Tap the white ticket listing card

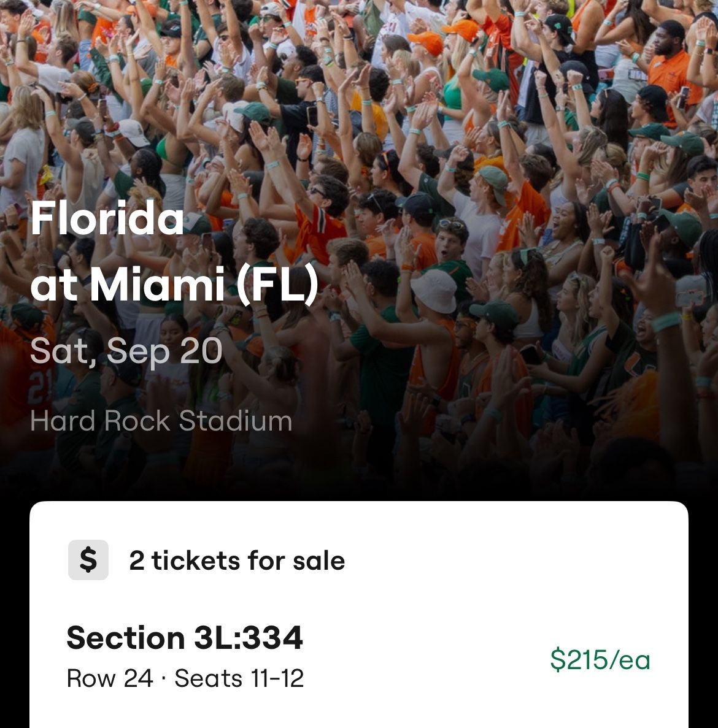(359, 613)
